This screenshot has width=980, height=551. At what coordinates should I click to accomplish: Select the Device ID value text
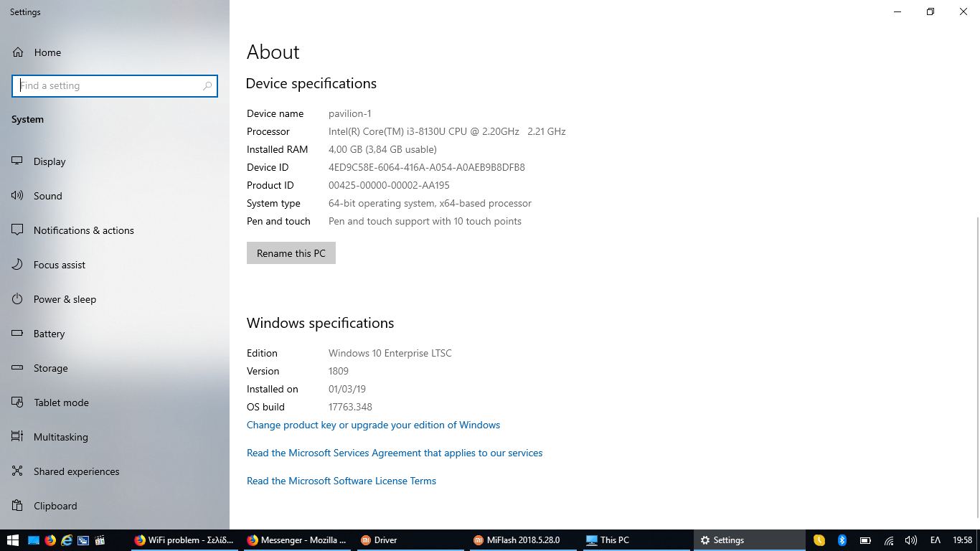(x=427, y=167)
